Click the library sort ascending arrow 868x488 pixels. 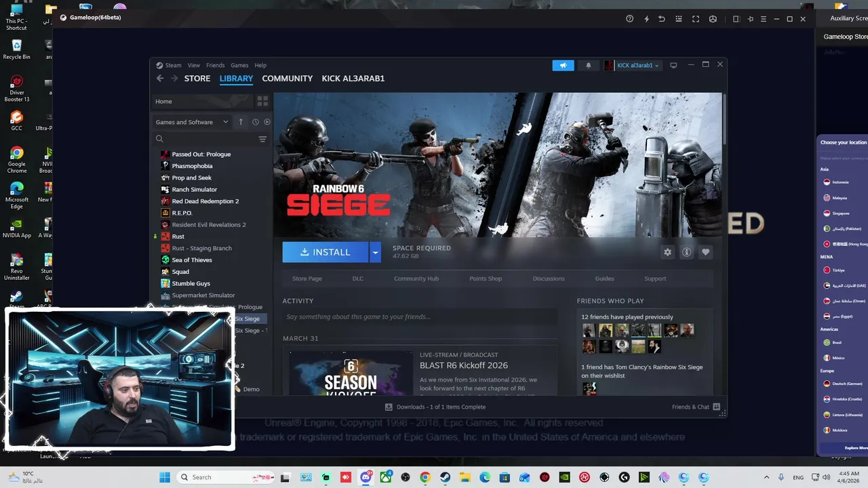tap(241, 122)
